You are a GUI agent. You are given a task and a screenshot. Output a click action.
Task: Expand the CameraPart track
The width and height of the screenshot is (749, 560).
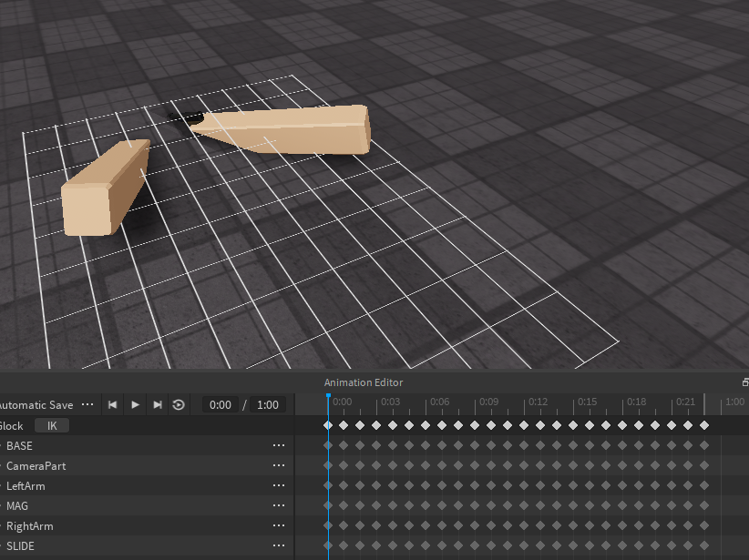tap(4, 465)
